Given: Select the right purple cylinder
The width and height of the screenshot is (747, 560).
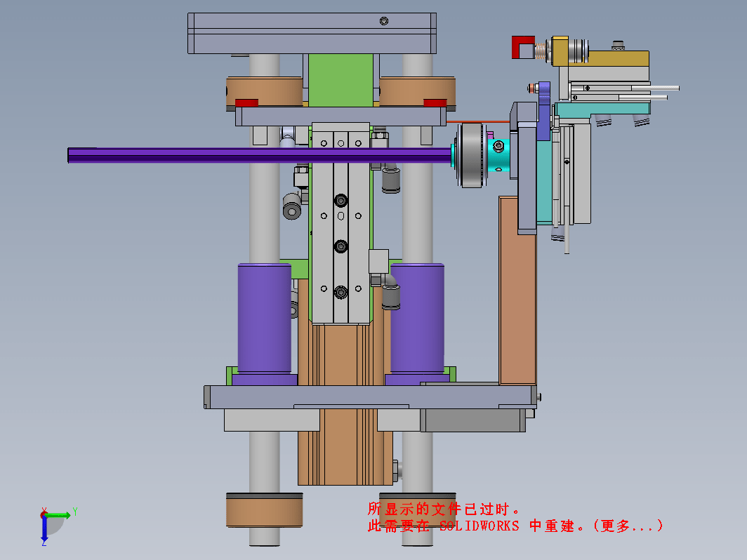Looking at the screenshot, I should coord(418,318).
